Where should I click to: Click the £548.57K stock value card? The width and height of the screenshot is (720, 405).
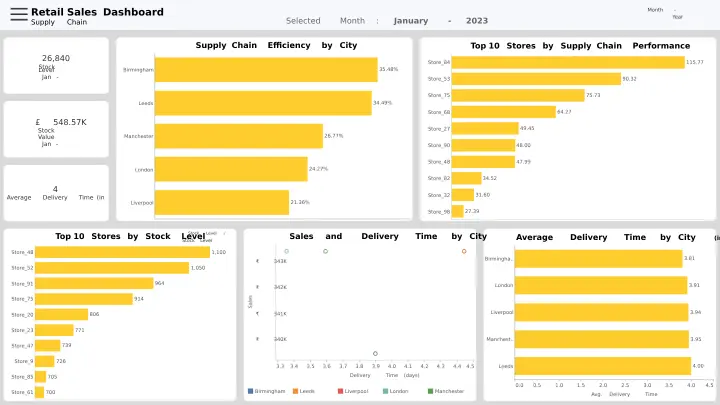(x=56, y=129)
